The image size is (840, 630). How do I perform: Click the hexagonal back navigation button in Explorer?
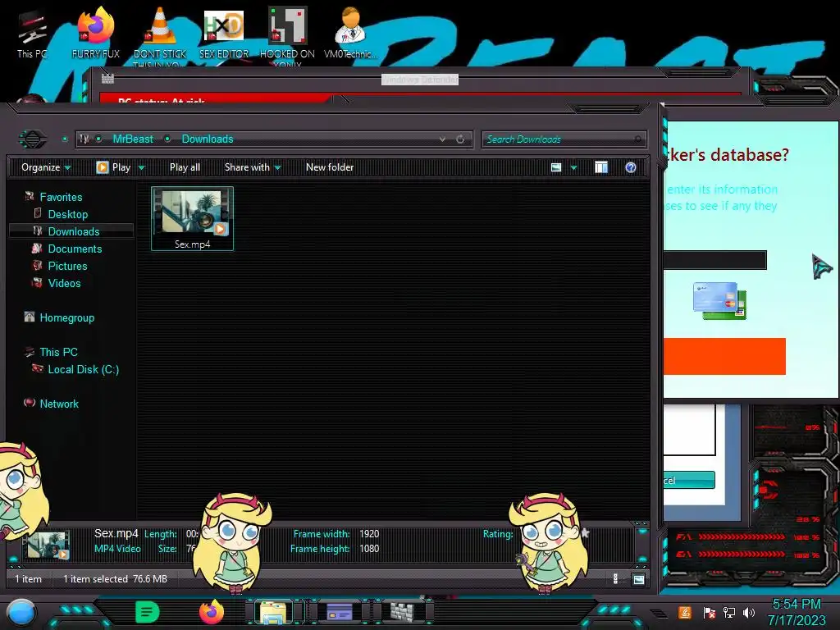coord(33,139)
